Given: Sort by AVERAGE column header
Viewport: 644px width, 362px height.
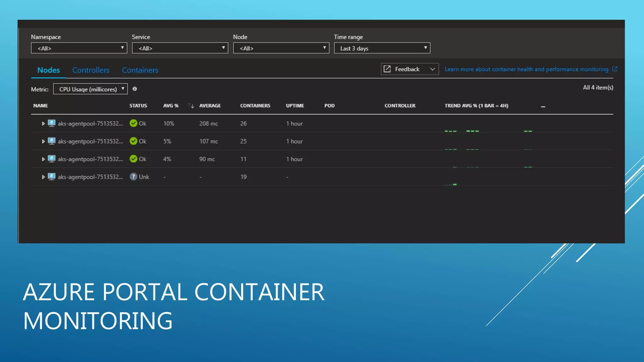Looking at the screenshot, I should (210, 106).
